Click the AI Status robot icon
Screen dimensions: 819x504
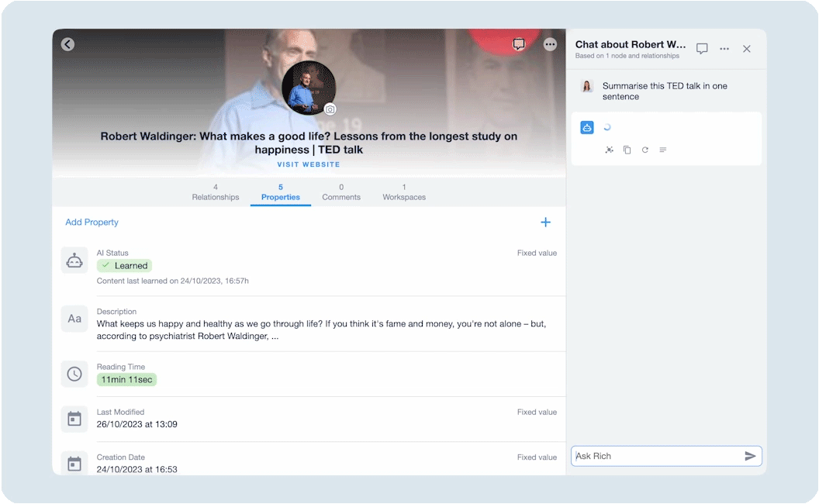click(x=74, y=261)
